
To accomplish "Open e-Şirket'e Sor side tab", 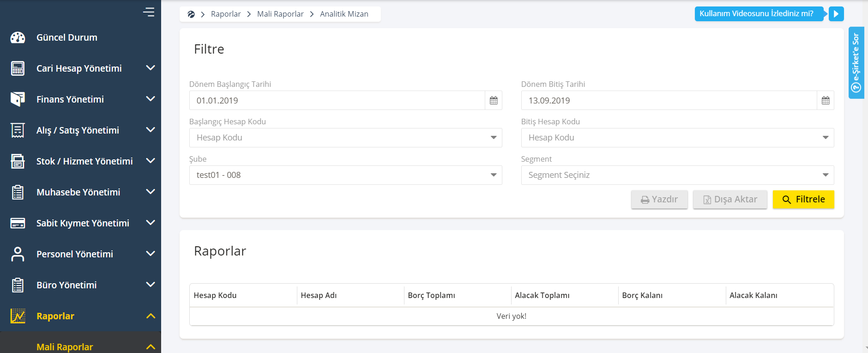I will tap(856, 63).
